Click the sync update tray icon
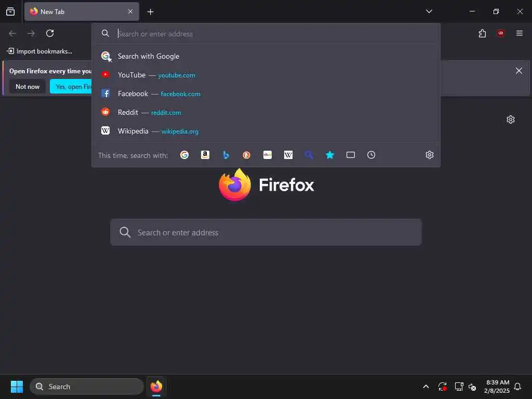 click(x=442, y=387)
